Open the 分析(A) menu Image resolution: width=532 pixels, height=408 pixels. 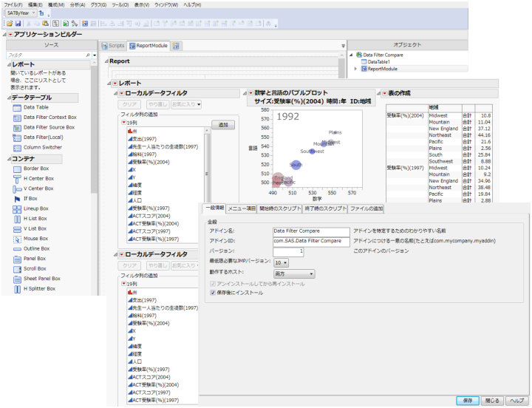(x=78, y=5)
